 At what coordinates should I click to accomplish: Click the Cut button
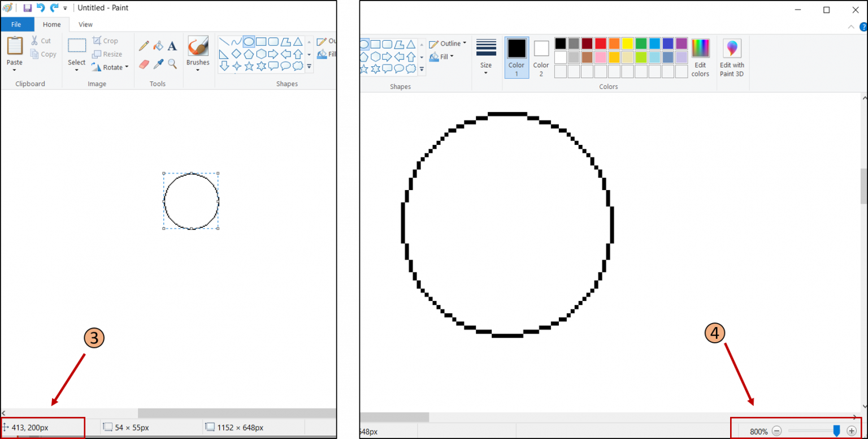pos(41,41)
